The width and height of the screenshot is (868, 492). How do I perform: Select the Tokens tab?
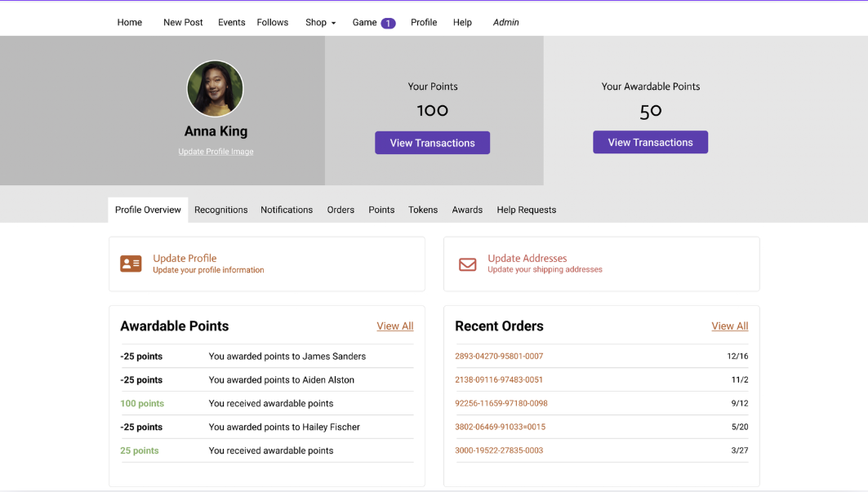pyautogui.click(x=423, y=210)
